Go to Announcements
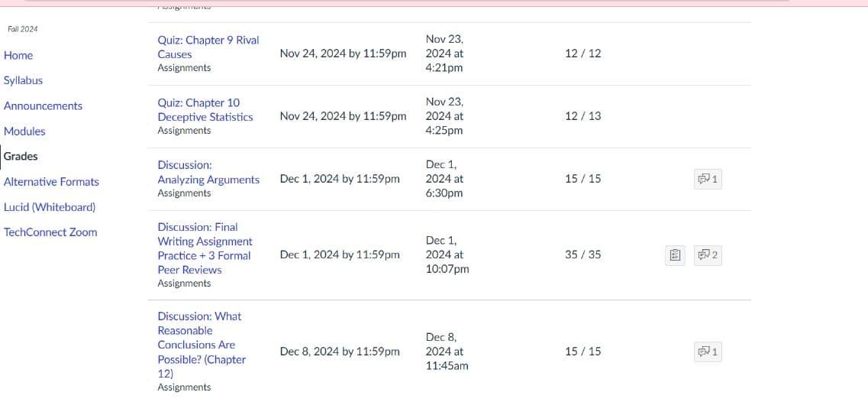The width and height of the screenshot is (868, 402). coord(44,106)
